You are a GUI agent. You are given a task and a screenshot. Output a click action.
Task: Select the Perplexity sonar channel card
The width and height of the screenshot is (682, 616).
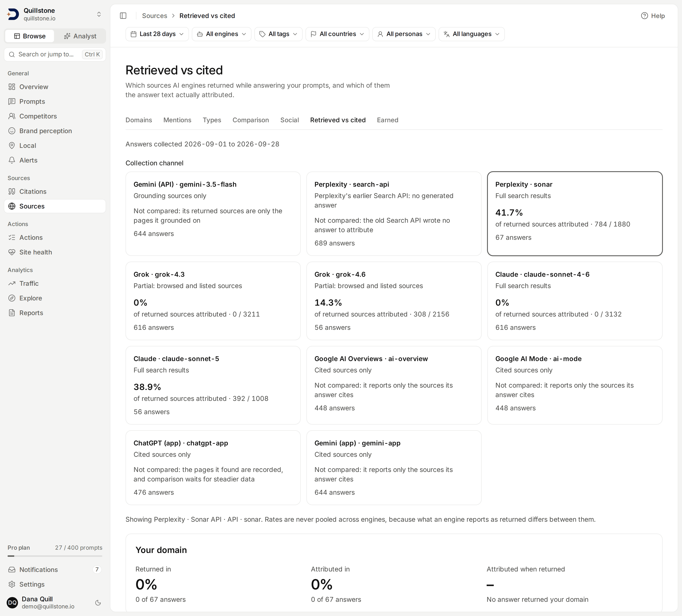pos(575,213)
